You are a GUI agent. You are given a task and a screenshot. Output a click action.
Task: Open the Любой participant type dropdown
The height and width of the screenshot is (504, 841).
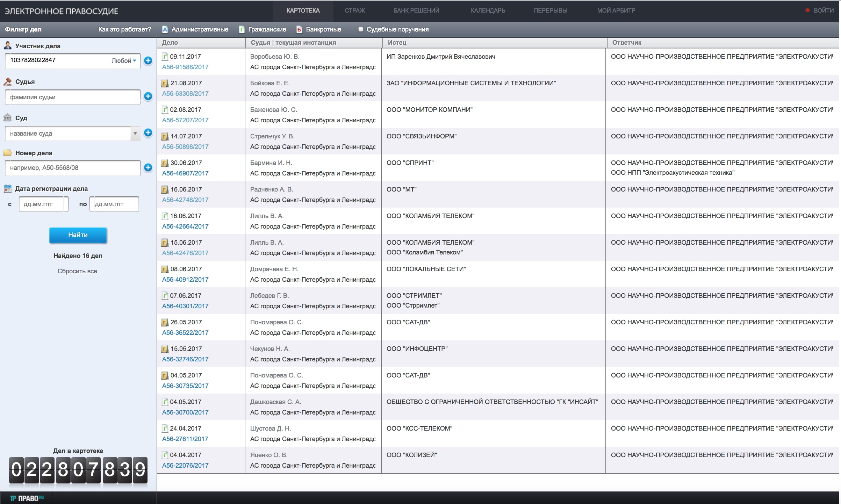point(124,61)
